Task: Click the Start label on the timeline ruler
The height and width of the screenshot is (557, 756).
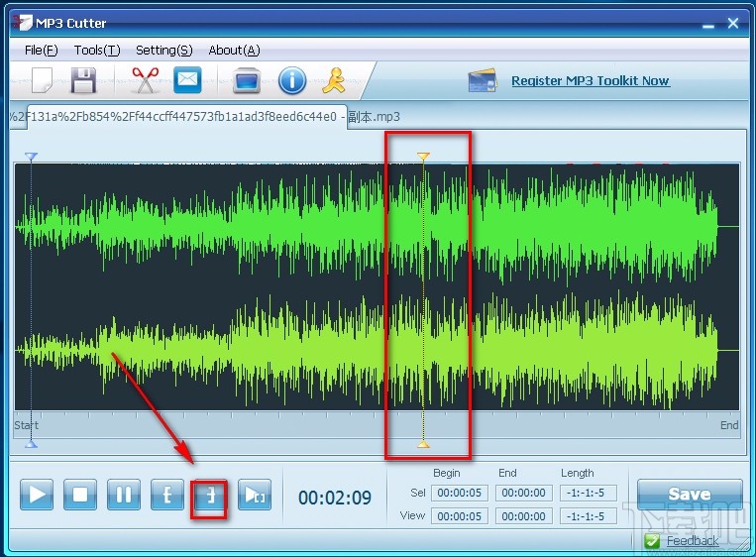Action: pyautogui.click(x=26, y=425)
